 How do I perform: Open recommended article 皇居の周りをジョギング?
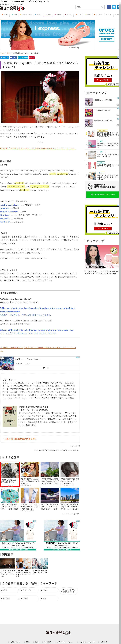click(x=70, y=499)
